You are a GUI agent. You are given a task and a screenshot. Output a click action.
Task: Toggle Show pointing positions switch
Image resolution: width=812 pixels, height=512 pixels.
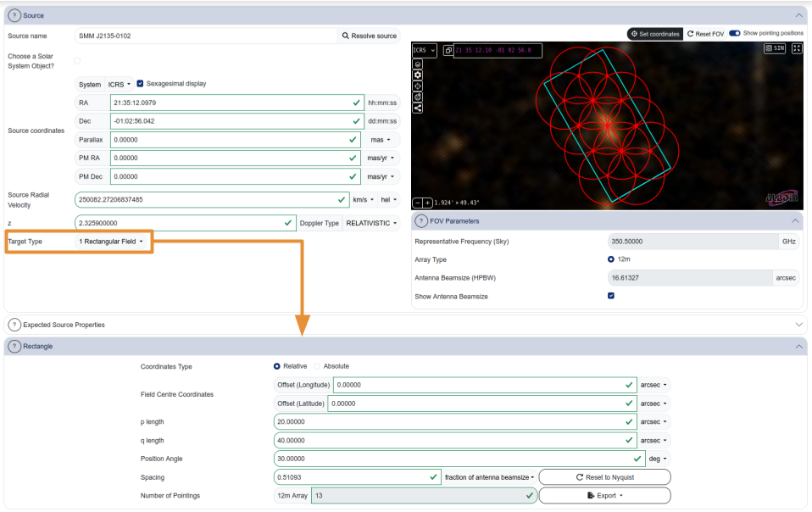pyautogui.click(x=734, y=33)
